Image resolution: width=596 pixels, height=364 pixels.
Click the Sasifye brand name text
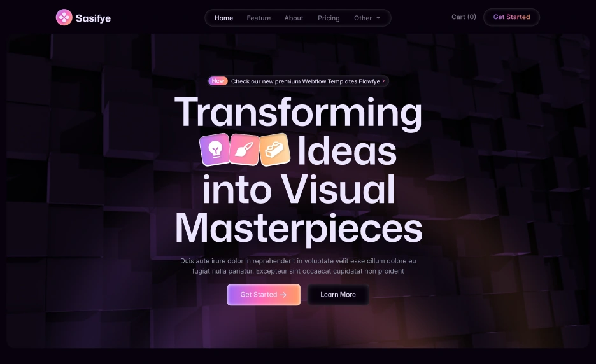coord(93,18)
